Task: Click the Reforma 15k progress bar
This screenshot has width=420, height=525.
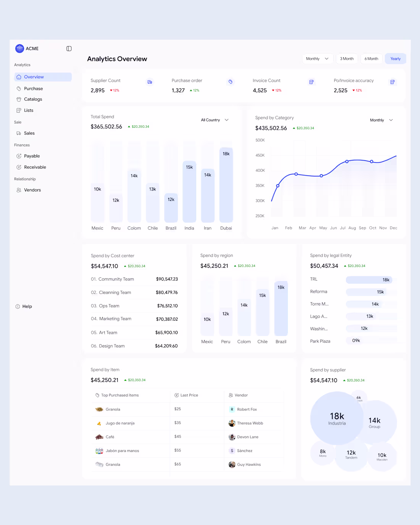Action: point(367,292)
